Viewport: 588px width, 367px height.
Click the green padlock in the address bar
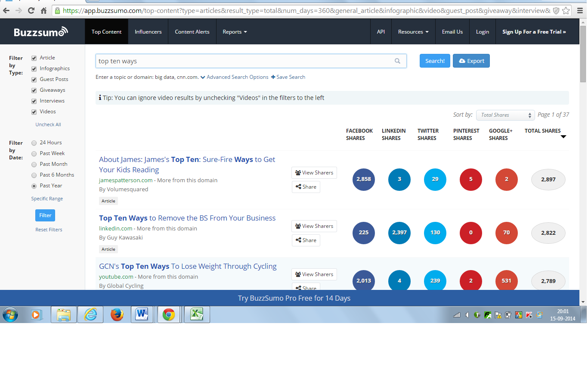(57, 10)
